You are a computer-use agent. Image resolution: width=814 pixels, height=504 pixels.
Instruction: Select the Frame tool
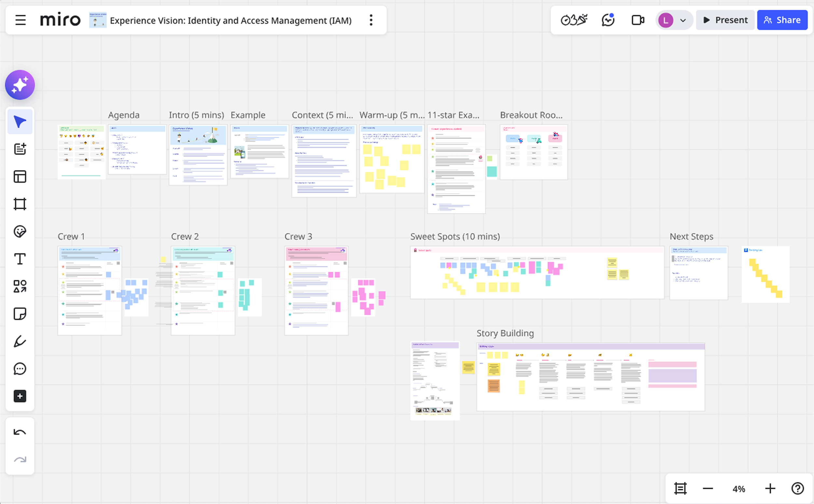(x=20, y=204)
